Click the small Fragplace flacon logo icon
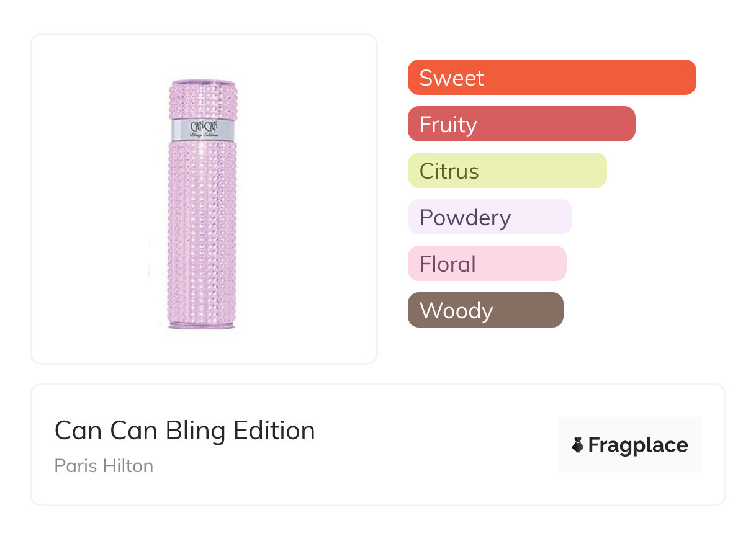 point(578,445)
